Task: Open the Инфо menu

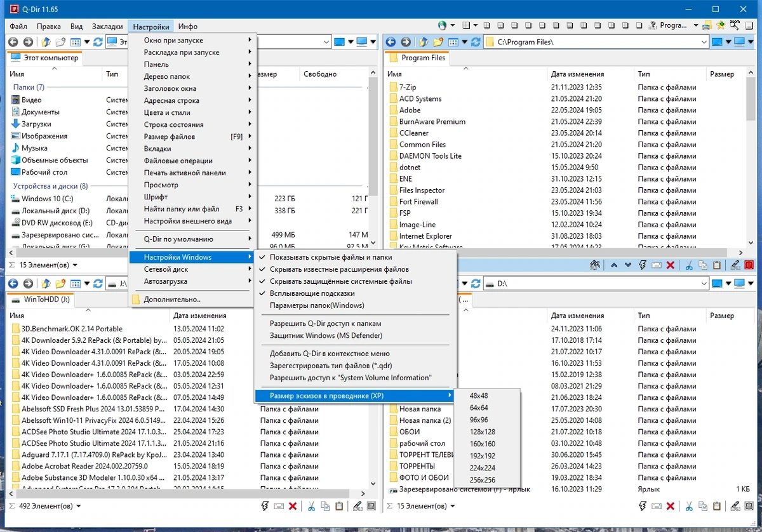Action: tap(188, 27)
